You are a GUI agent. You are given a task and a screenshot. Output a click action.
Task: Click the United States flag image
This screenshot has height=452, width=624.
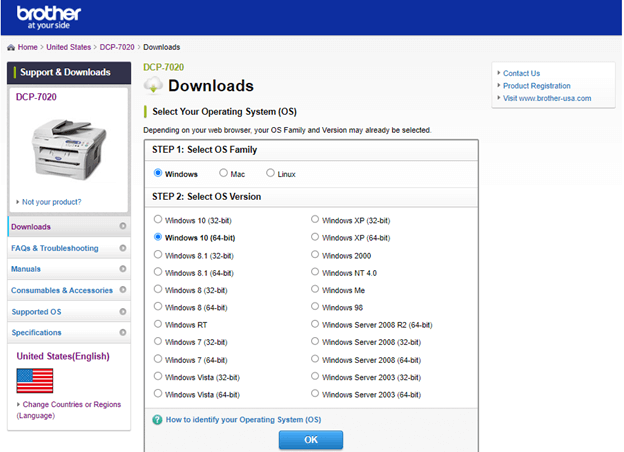35,381
